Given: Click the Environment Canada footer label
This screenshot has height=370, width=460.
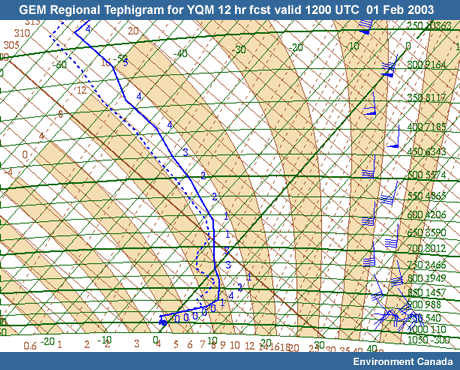Looking at the screenshot, I should pos(403,361).
